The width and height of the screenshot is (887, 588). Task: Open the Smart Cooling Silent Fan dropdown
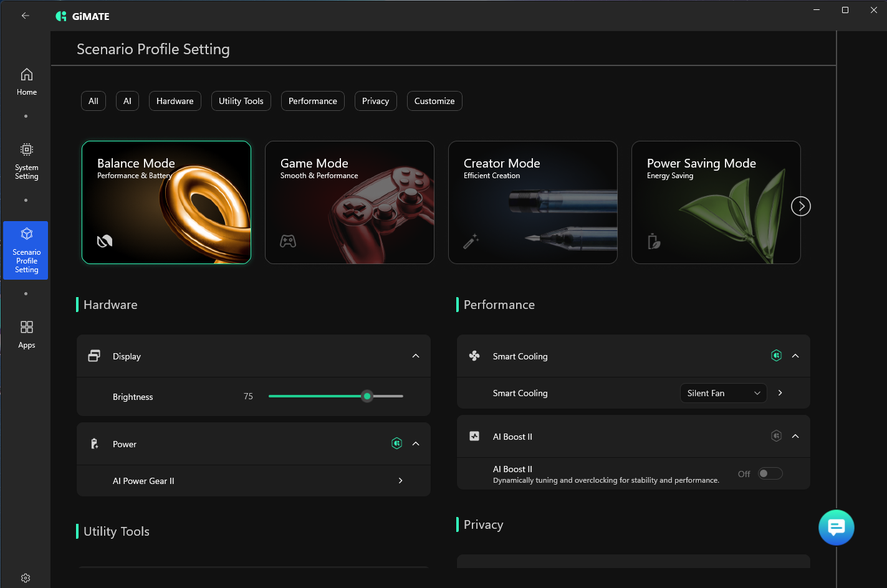[723, 393]
